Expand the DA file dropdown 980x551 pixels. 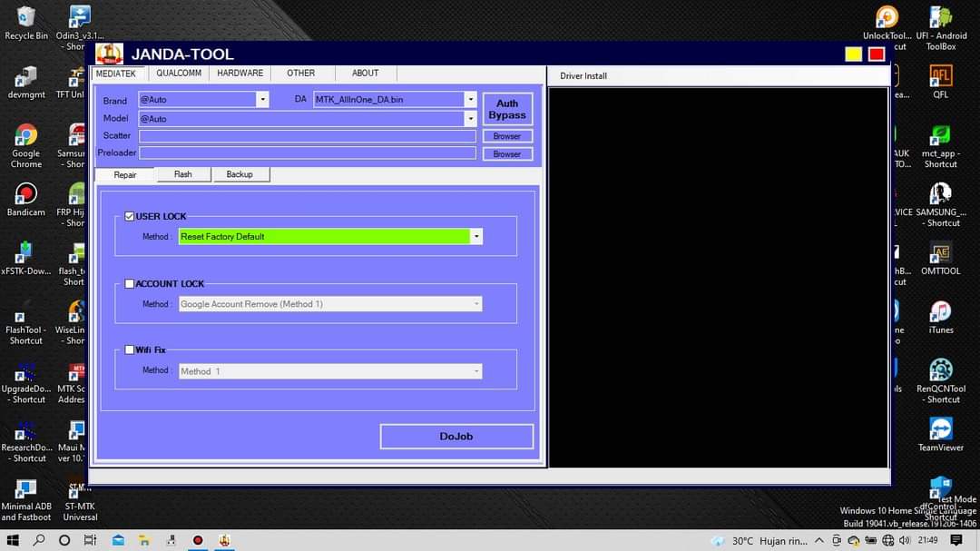click(470, 100)
